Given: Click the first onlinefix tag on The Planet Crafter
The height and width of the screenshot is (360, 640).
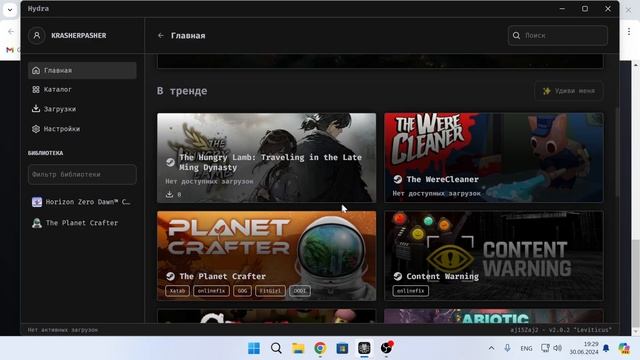Looking at the screenshot, I should pyautogui.click(x=211, y=291).
